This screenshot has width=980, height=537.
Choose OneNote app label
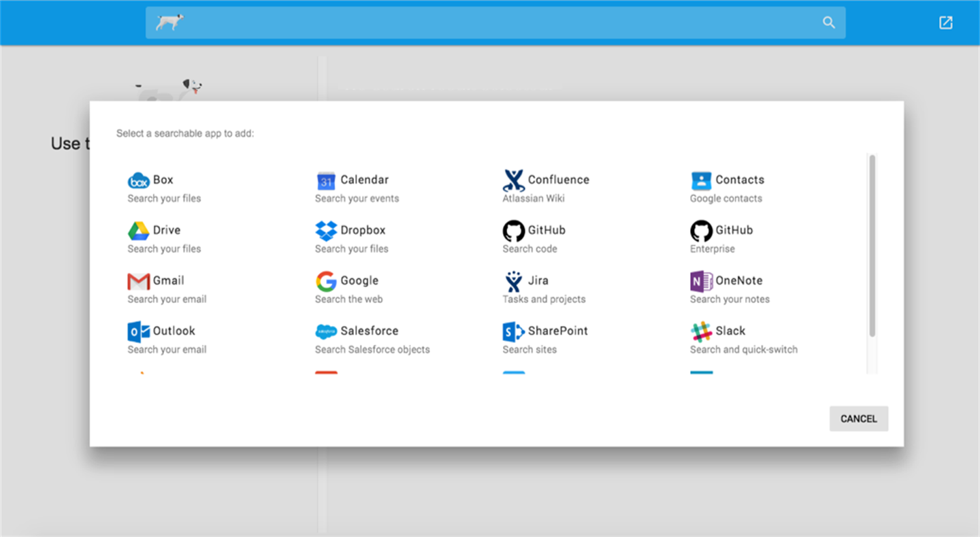pos(739,280)
